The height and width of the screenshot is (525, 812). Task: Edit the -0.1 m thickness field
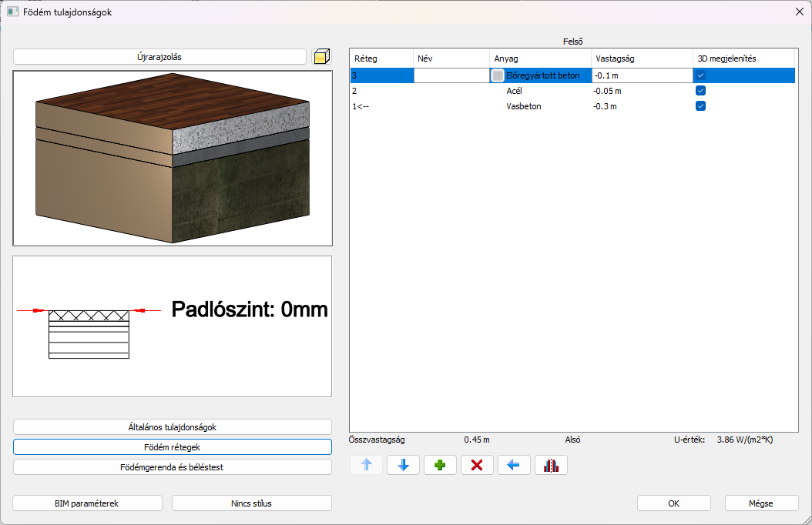coord(643,75)
